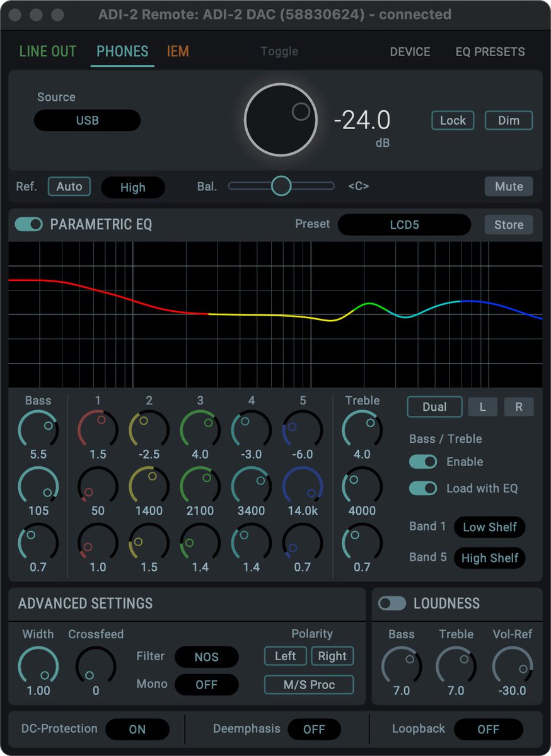
Task: Store the current EQ preset
Action: 508,224
